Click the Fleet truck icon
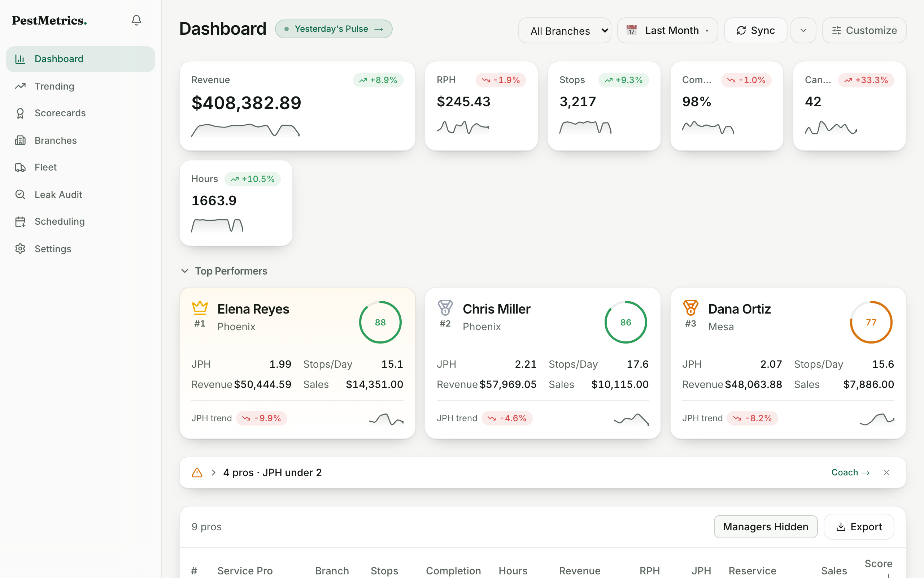Viewport: 924px width, 578px height. pyautogui.click(x=20, y=167)
